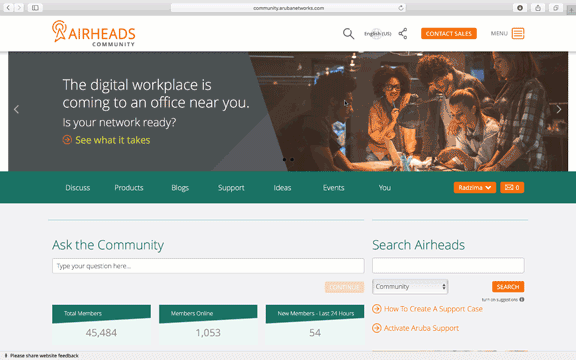The image size is (576, 360).
Task: Click the Ask the Community heading
Action: [x=108, y=245]
